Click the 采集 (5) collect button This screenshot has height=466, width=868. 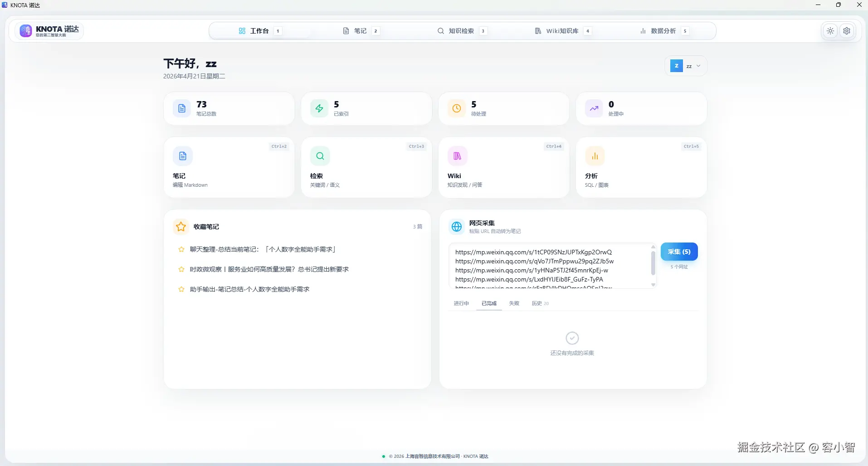coord(679,252)
